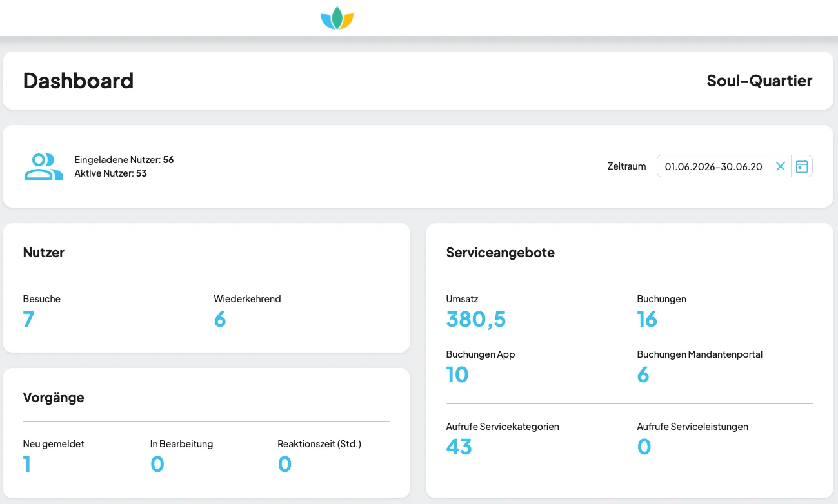
Task: Click the Buchungen Mandantenportal label
Action: (700, 354)
